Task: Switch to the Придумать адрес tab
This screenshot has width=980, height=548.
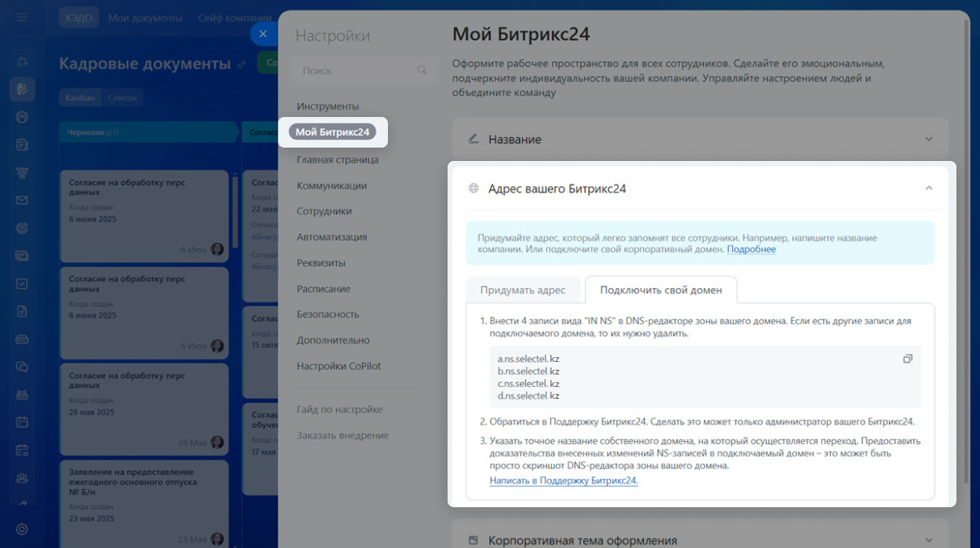Action: tap(523, 290)
